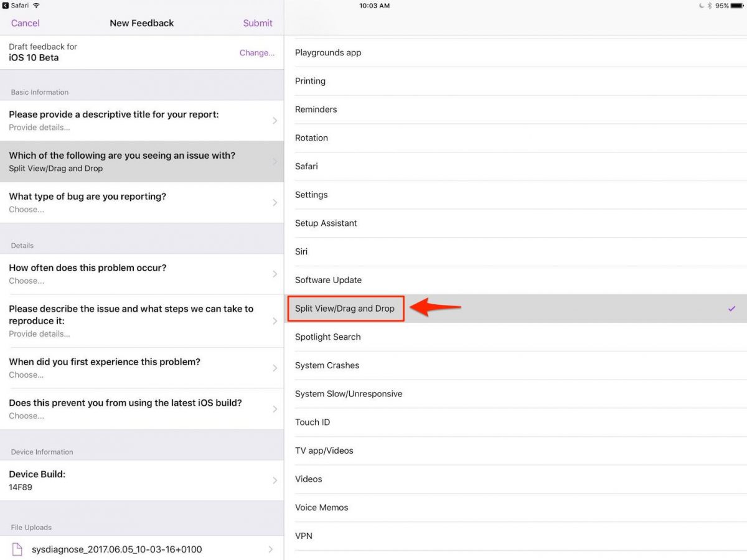
Task: Tap the alarm clock icon near the battery percentage
Action: tap(701, 5)
